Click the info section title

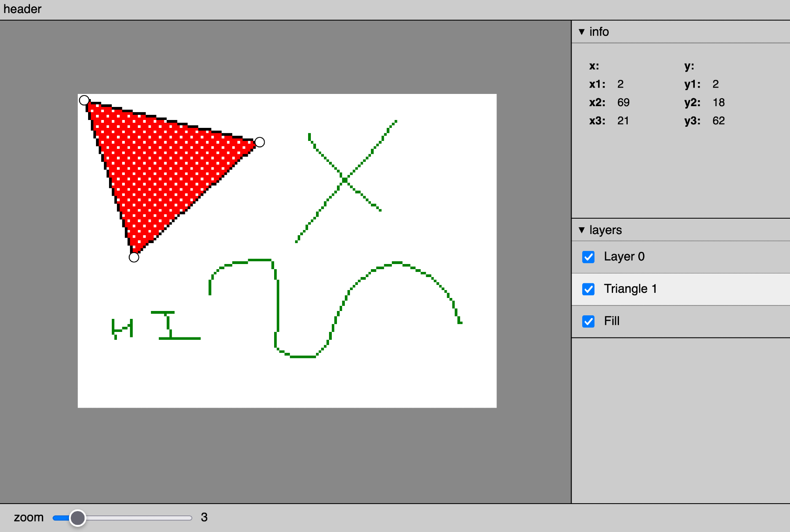coord(599,32)
